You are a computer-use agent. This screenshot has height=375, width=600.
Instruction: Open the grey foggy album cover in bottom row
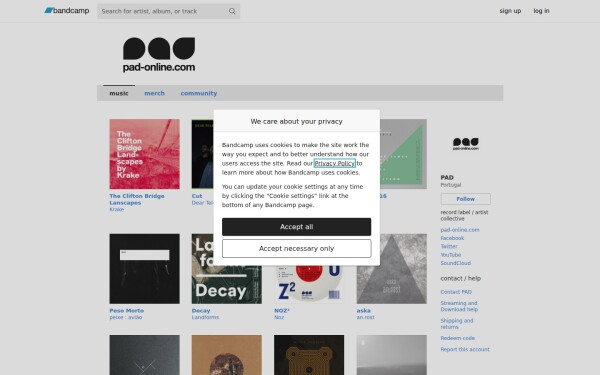point(391,355)
